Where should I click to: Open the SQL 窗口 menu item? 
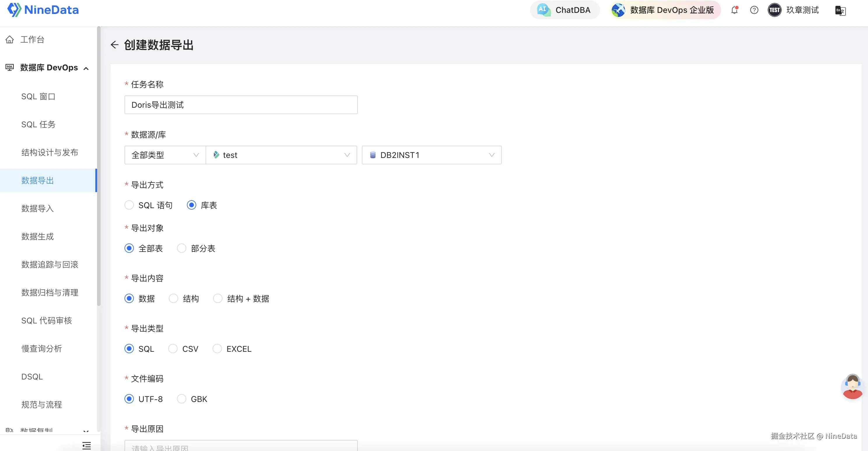coord(38,96)
